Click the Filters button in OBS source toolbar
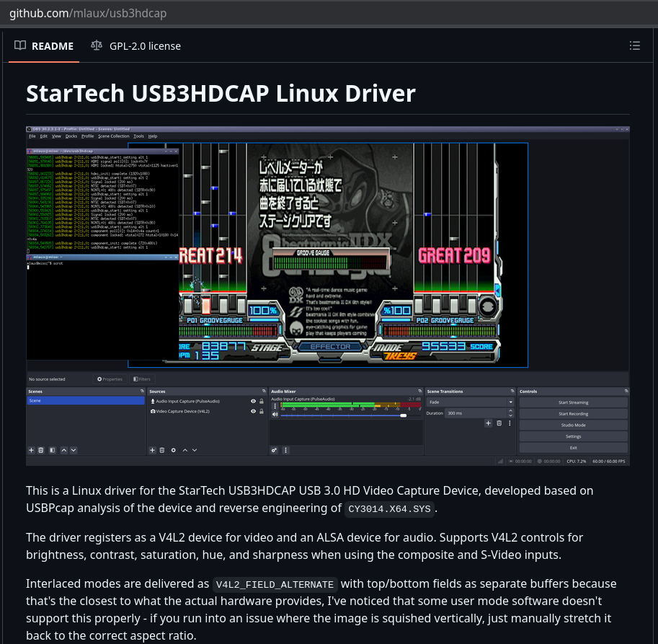Viewport: 658px width, 644px height. pos(142,379)
